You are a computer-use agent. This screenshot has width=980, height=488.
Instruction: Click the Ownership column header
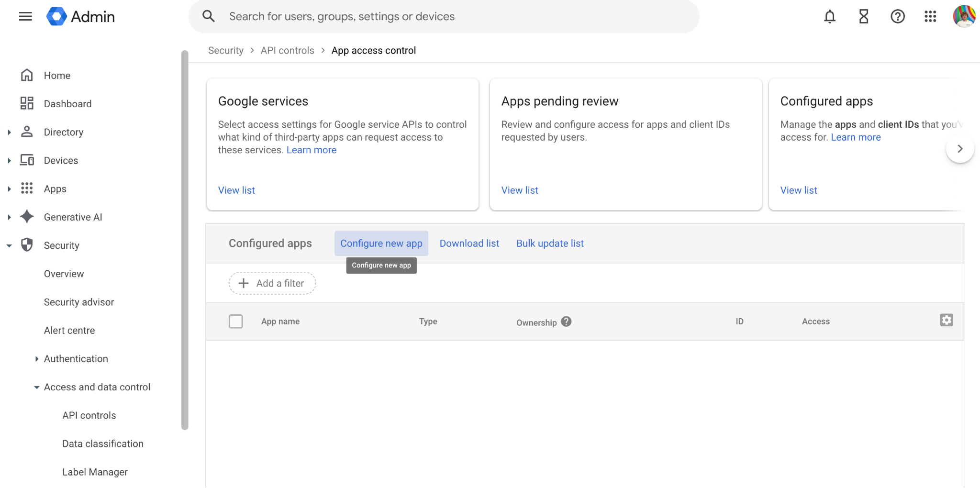pyautogui.click(x=536, y=322)
